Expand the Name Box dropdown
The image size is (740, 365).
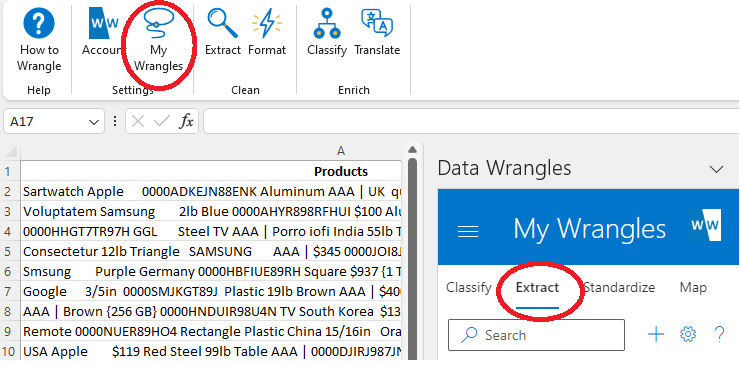coord(93,122)
